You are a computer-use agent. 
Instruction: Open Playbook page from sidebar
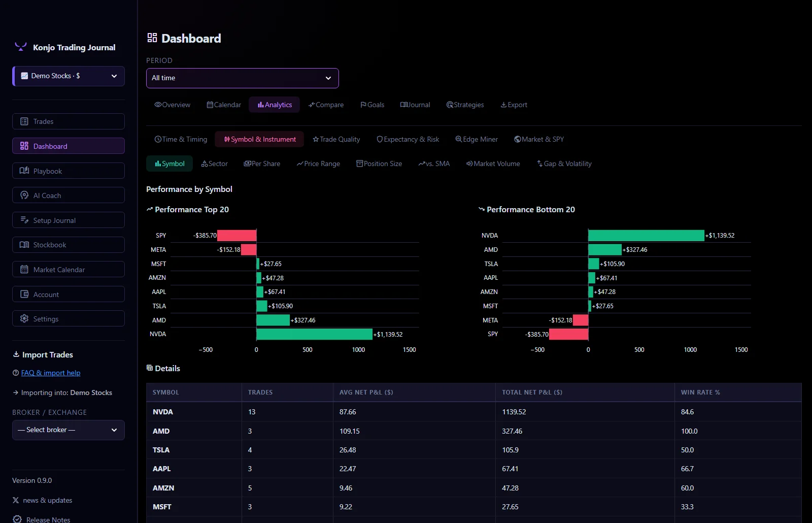pos(69,171)
